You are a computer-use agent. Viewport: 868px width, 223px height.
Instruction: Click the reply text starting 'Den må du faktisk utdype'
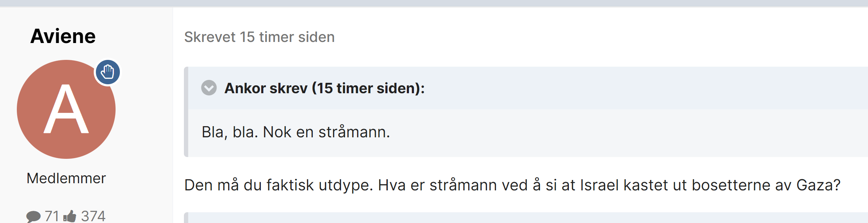(x=512, y=185)
